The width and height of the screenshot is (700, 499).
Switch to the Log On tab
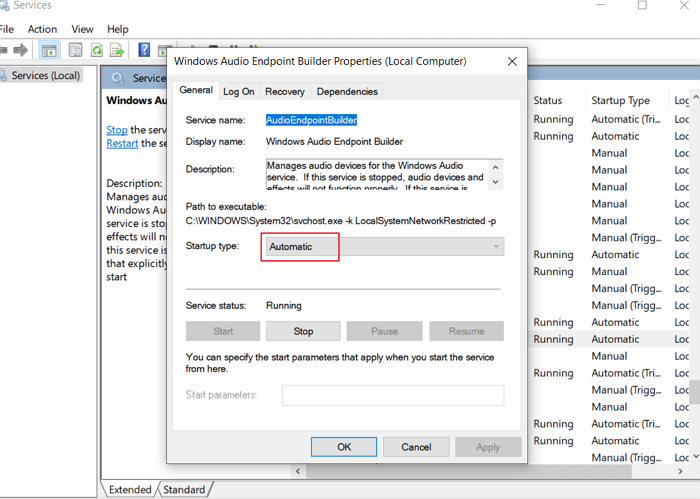pos(238,91)
